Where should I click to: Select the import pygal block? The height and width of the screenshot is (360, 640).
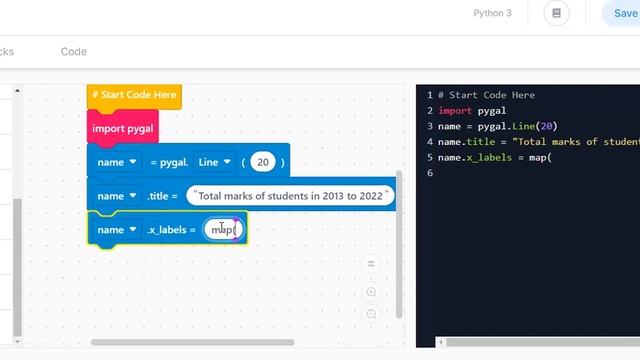pos(122,128)
